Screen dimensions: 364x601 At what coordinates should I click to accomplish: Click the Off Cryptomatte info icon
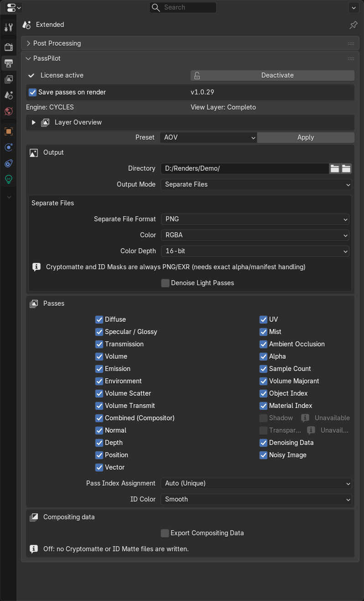34,549
